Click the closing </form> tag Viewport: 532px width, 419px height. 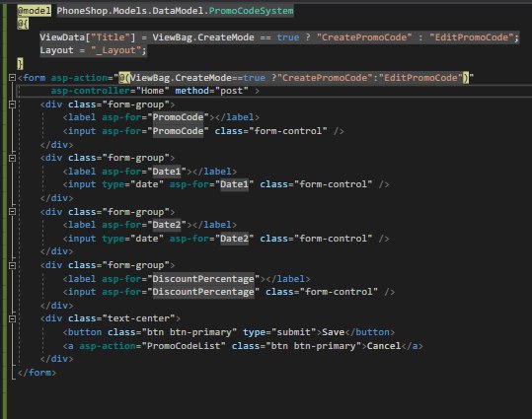click(x=37, y=373)
